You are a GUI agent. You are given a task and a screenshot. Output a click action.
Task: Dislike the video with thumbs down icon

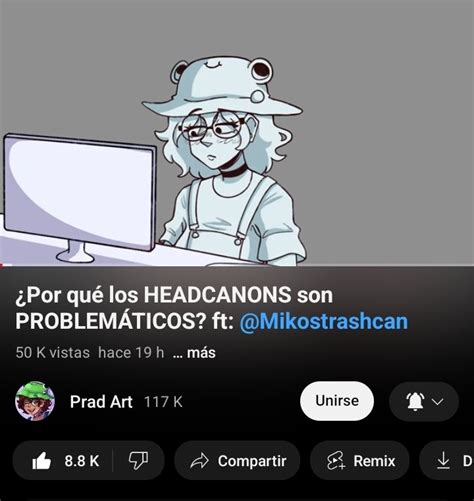pos(138,461)
